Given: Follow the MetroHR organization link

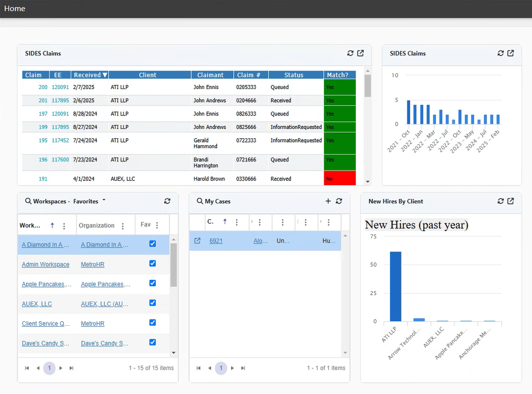Looking at the screenshot, I should click(x=92, y=264).
